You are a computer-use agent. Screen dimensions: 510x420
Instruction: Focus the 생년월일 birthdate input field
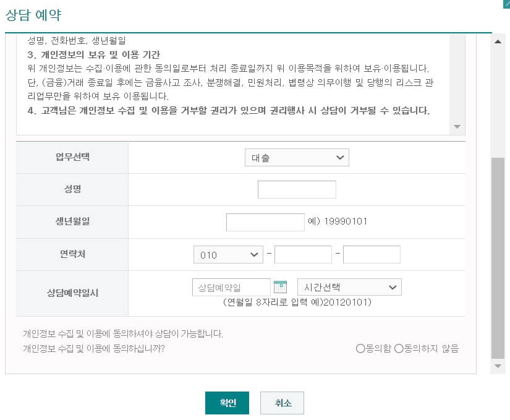click(265, 222)
